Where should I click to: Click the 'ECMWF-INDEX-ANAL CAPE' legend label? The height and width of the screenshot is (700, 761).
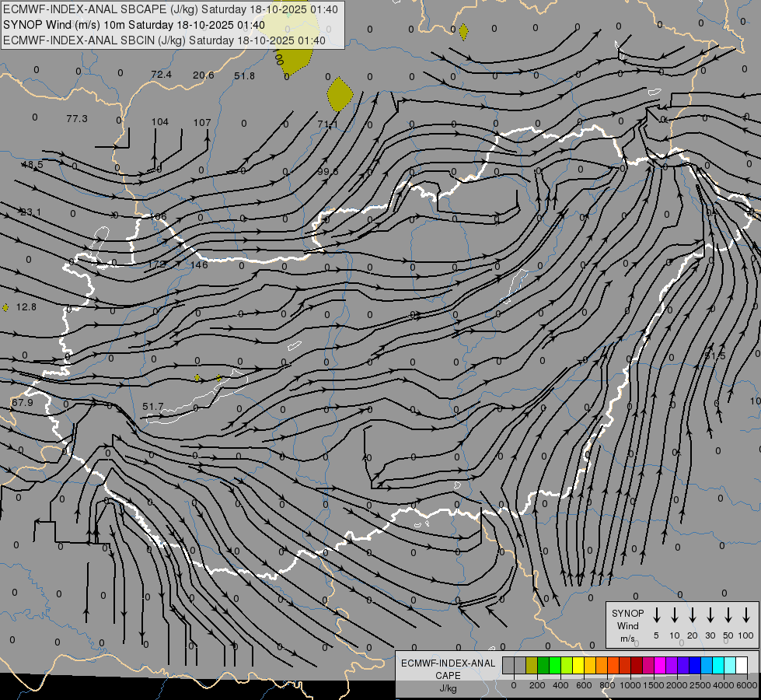click(x=448, y=669)
